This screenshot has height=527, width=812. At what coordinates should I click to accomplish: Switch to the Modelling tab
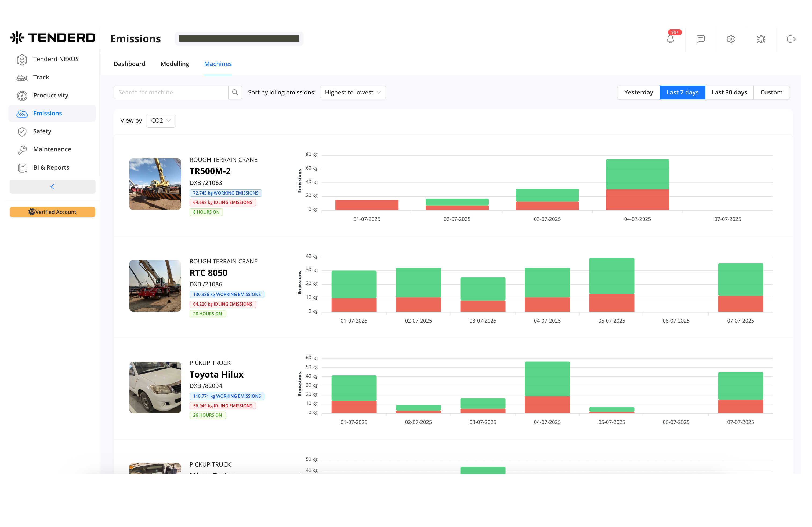175,64
